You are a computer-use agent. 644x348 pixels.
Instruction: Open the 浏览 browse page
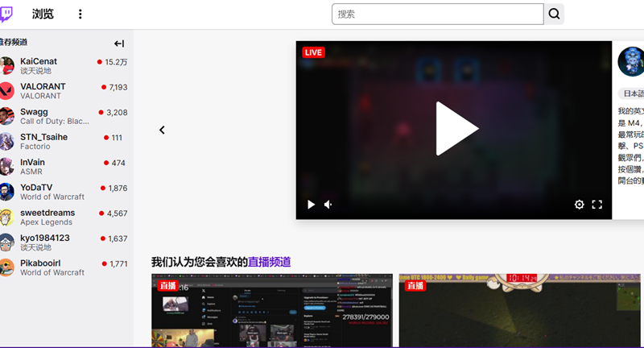[x=43, y=14]
